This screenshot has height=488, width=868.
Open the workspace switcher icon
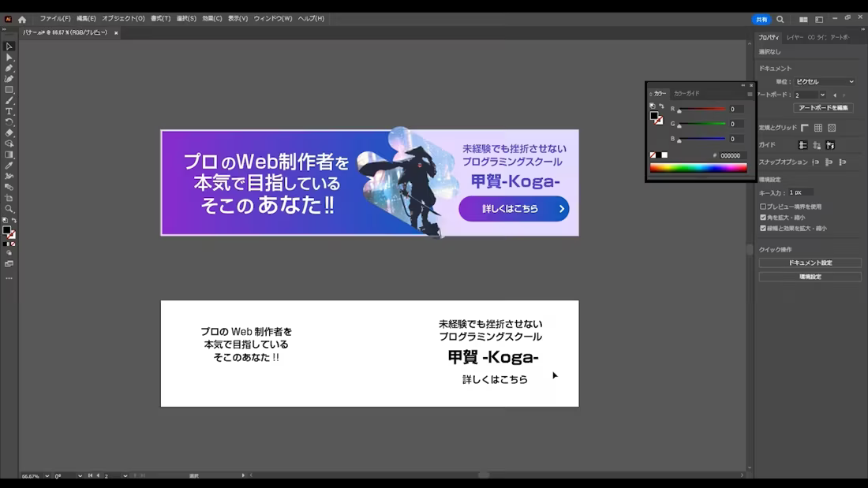coord(819,20)
